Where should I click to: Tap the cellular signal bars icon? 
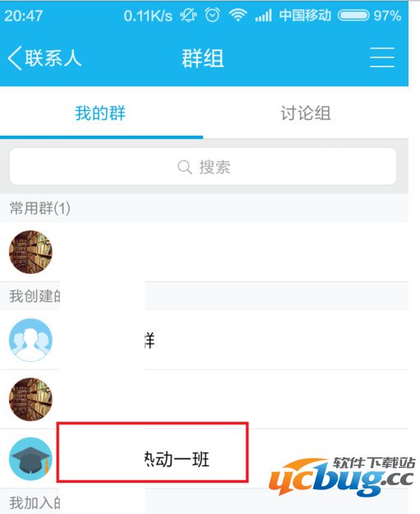click(x=264, y=15)
